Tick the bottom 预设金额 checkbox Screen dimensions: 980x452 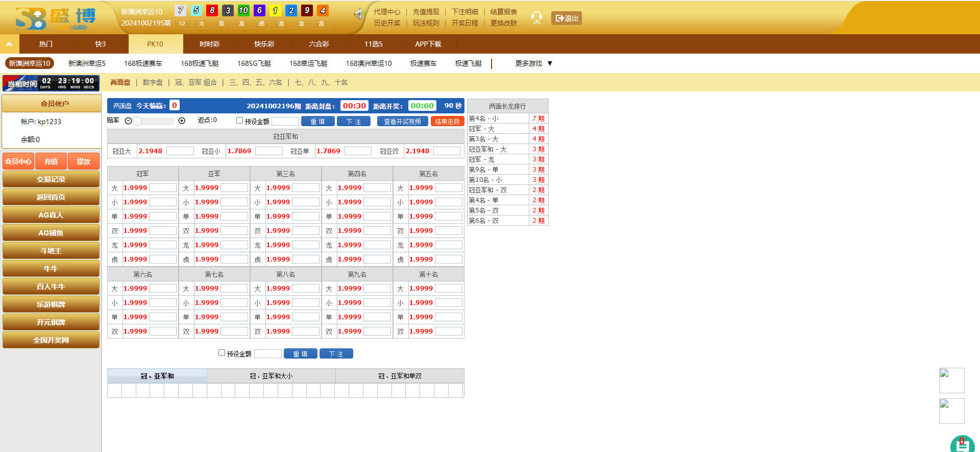coord(222,353)
